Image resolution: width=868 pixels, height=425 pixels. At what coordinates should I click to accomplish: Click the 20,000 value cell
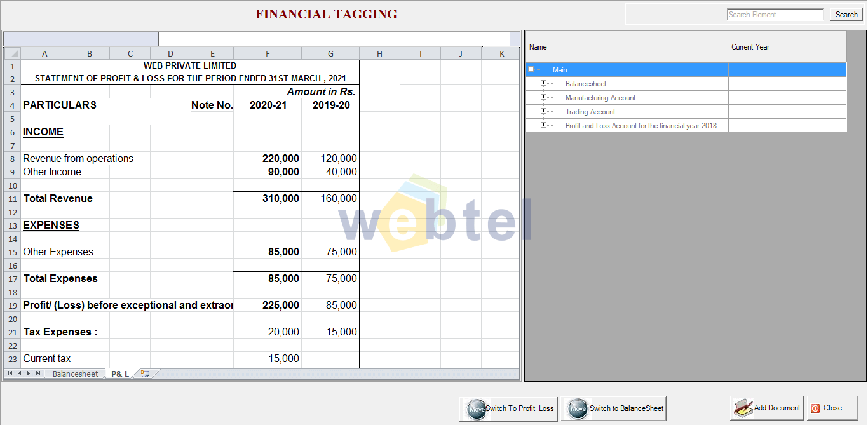(x=268, y=332)
